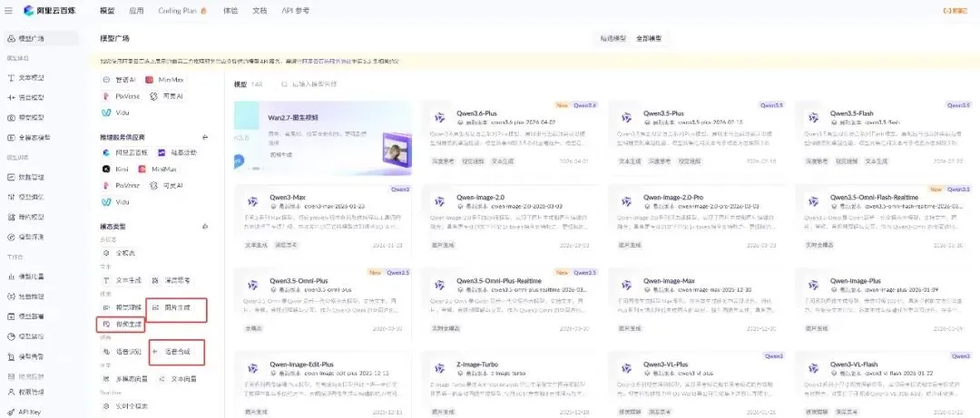Click the search magnifier icon in the model search box
Image resolution: width=980 pixels, height=418 pixels.
(x=284, y=83)
